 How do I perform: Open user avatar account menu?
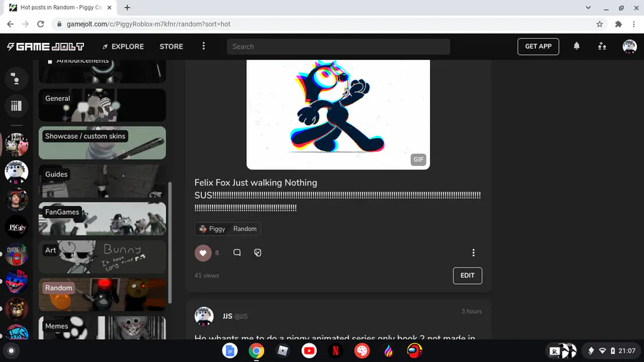tap(629, 47)
